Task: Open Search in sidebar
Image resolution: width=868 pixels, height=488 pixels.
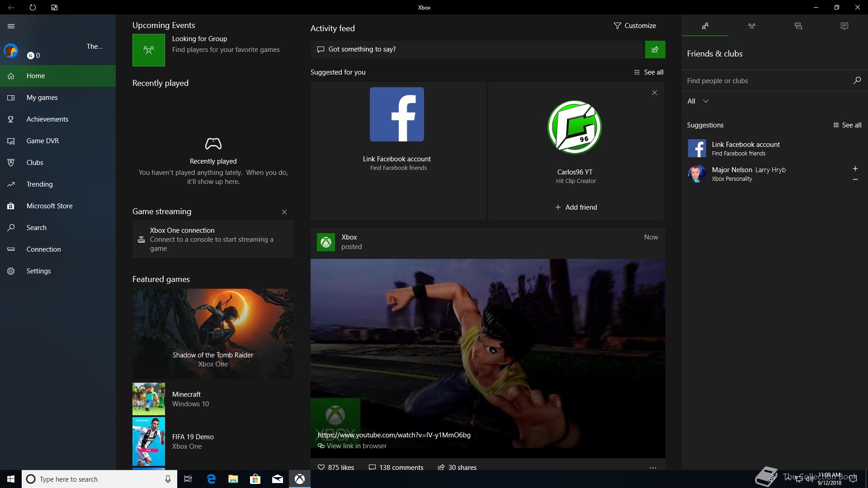Action: pos(58,228)
